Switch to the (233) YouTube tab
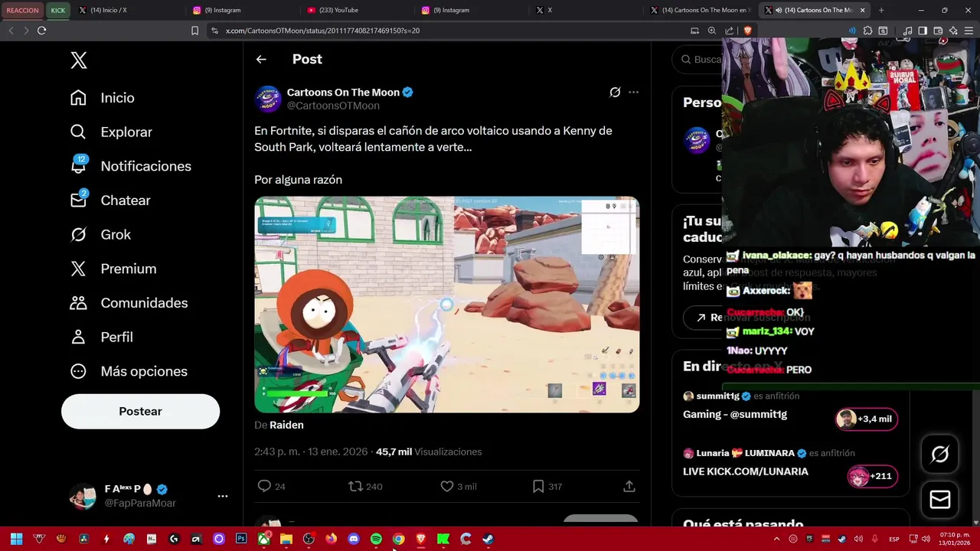 pyautogui.click(x=357, y=10)
